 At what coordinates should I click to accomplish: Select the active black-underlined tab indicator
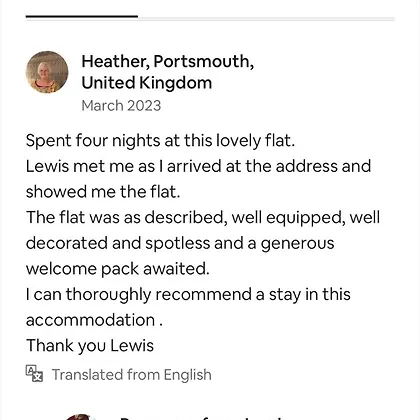click(82, 16)
